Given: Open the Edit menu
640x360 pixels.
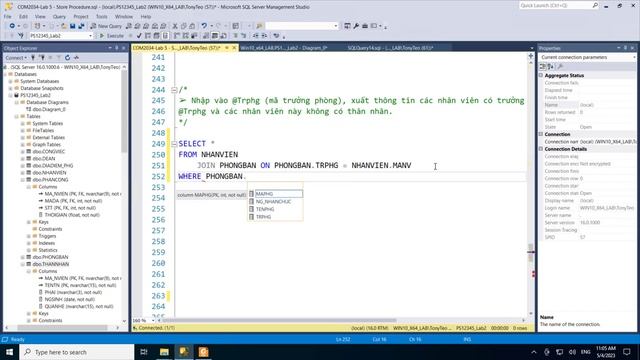Looking at the screenshot, I should (23, 17).
